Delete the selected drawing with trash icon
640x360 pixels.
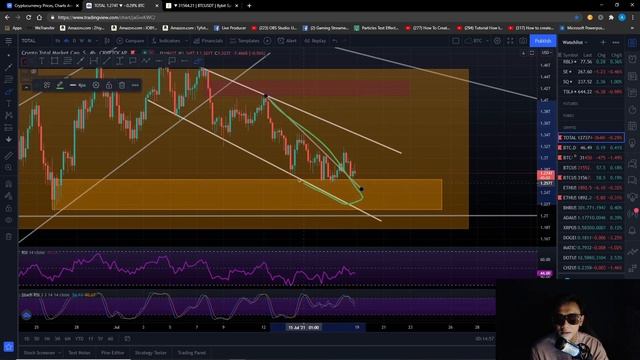[x=122, y=85]
